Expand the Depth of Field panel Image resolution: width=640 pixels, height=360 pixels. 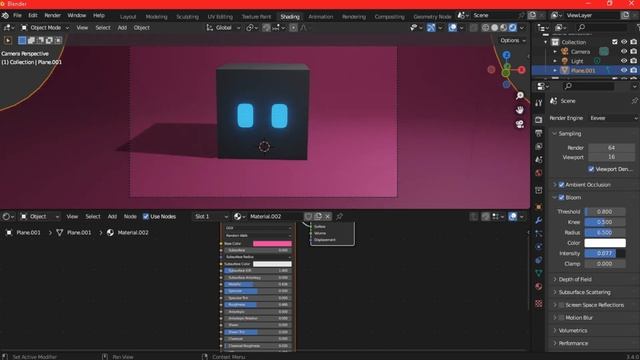[x=575, y=279]
